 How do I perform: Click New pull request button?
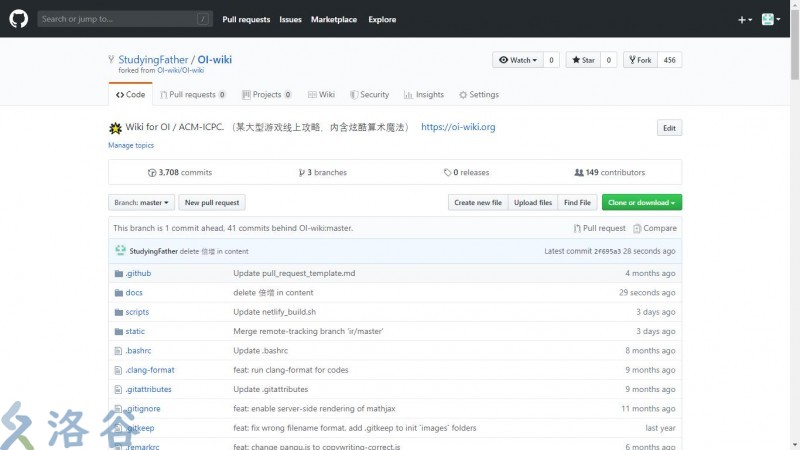pos(212,203)
